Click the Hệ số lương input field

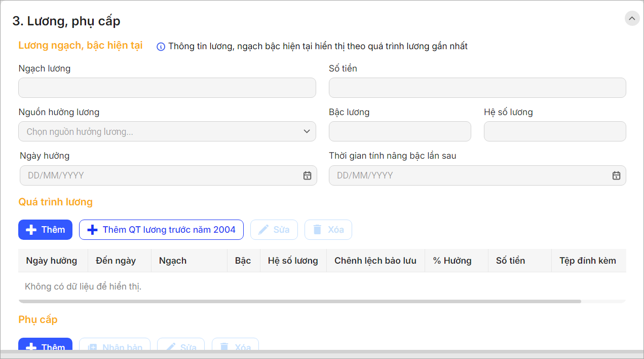click(x=555, y=131)
